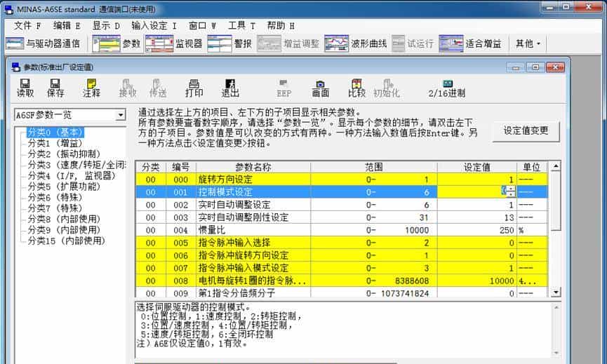
Task: Select the 实时自动调整刚性设定 row
Action: click(x=342, y=217)
